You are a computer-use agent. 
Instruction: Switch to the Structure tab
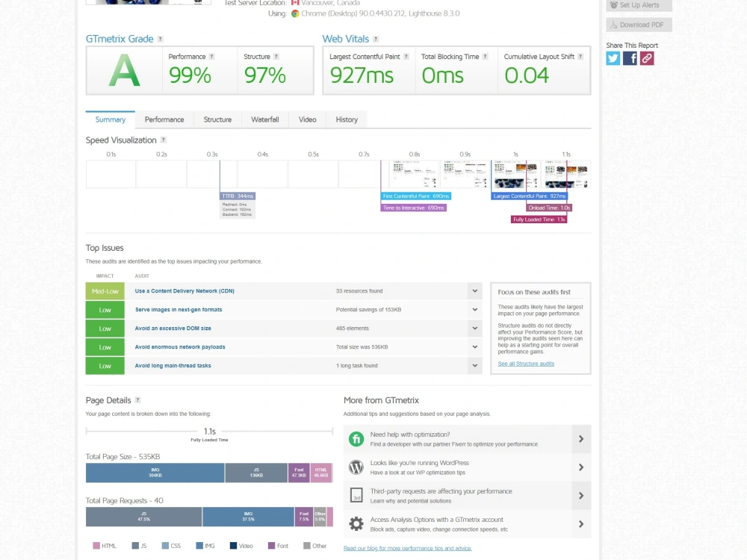click(217, 119)
